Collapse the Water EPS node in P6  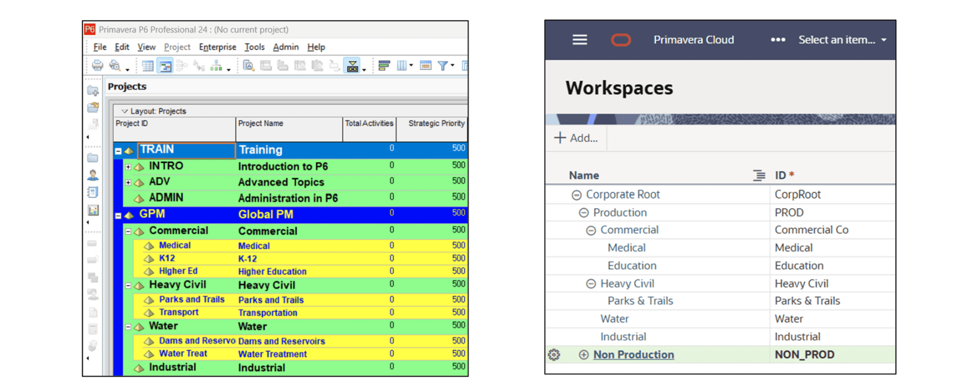point(128,327)
